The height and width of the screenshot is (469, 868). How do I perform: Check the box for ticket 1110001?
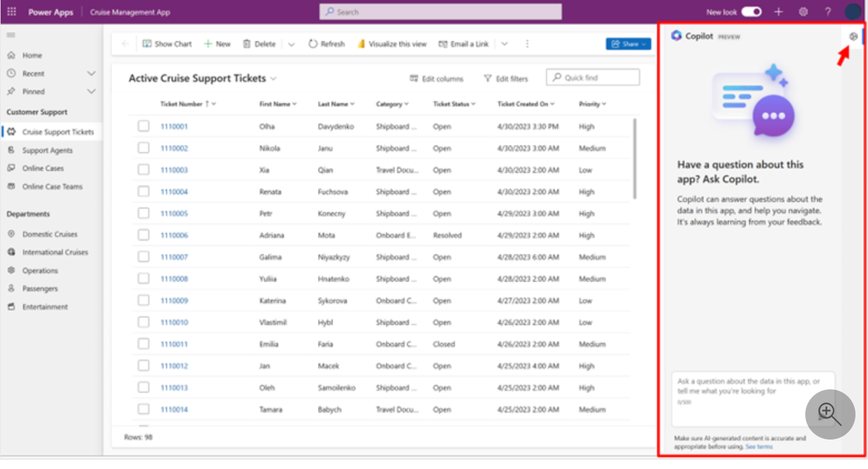click(x=143, y=126)
